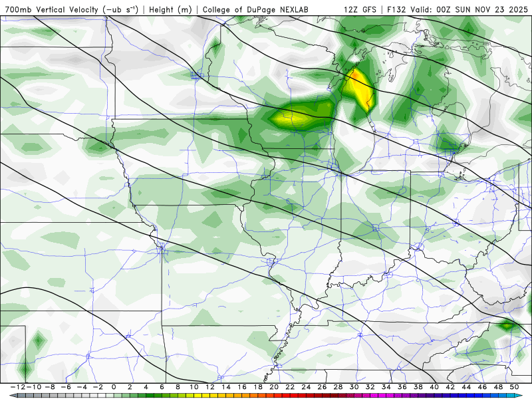Viewport: 532px width, 399px height.
Task: Click the dark green colorbar swatch below 4
Action: 150,396
